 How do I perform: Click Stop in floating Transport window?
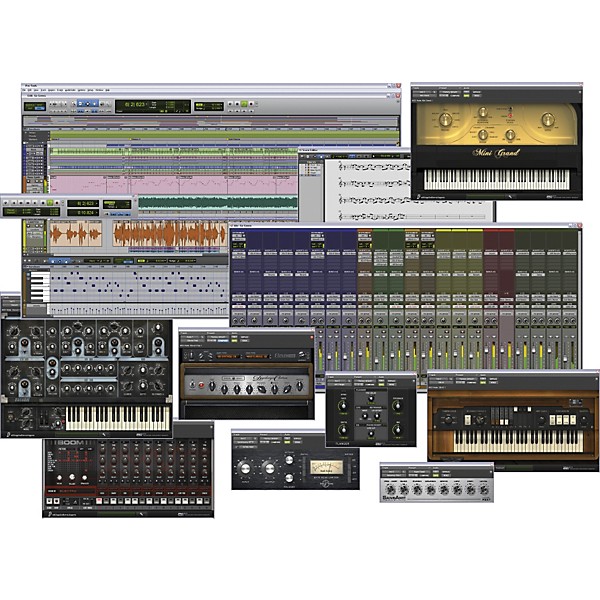tap(43, 203)
